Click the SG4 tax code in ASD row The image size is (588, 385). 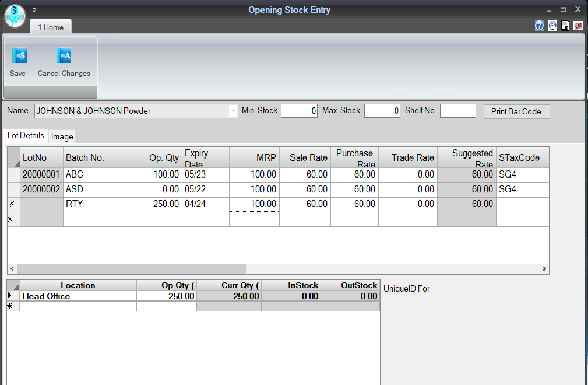click(523, 190)
